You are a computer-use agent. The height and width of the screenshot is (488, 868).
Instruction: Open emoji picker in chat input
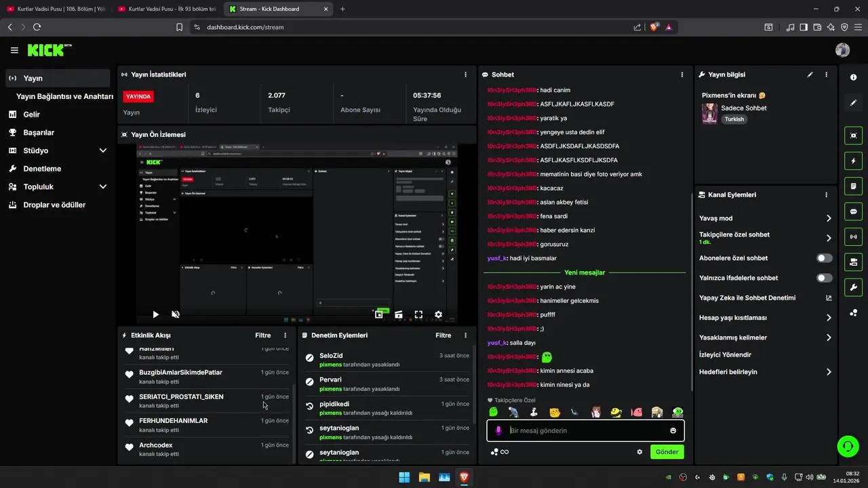coord(673,430)
